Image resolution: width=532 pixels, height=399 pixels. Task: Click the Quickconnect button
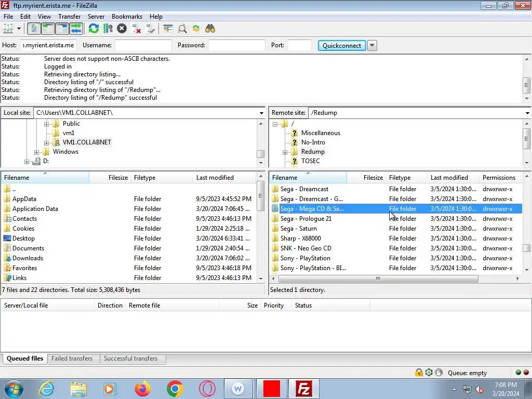pos(342,46)
